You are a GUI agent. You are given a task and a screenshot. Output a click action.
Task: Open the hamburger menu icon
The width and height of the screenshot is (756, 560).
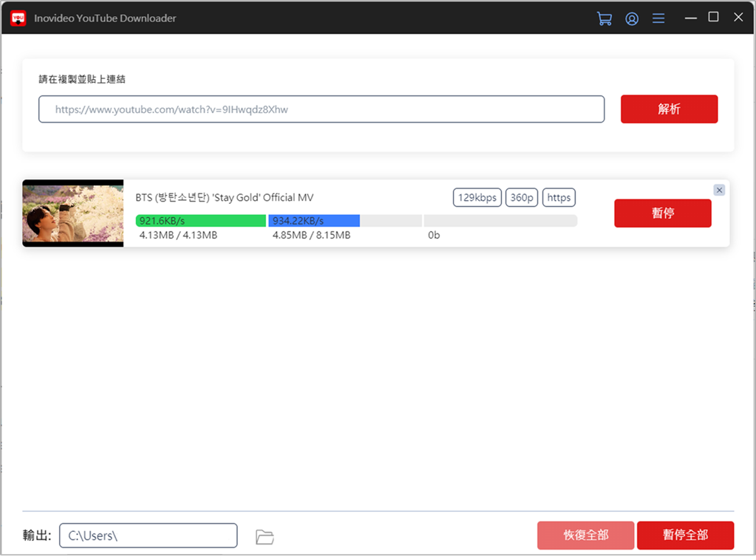pyautogui.click(x=658, y=18)
